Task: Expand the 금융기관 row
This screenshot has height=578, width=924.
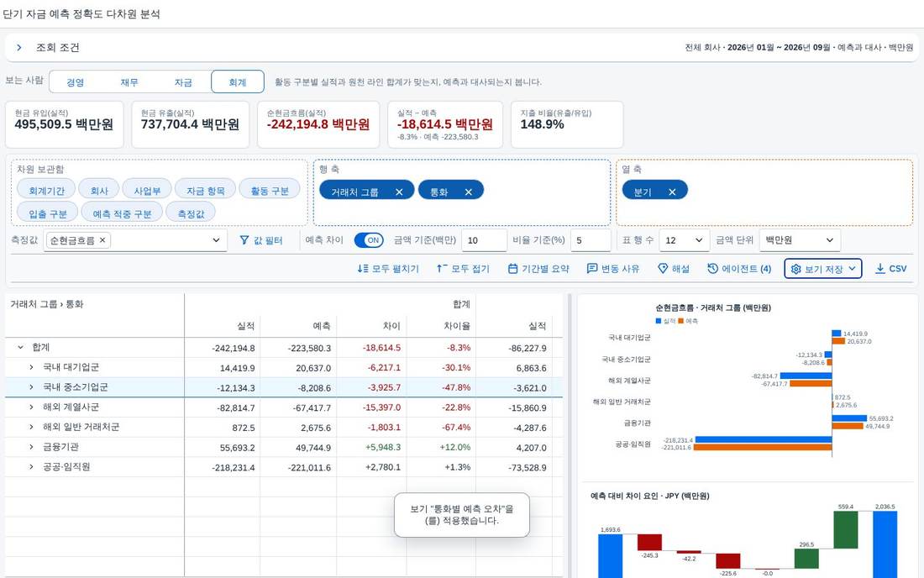Action: click(x=31, y=447)
